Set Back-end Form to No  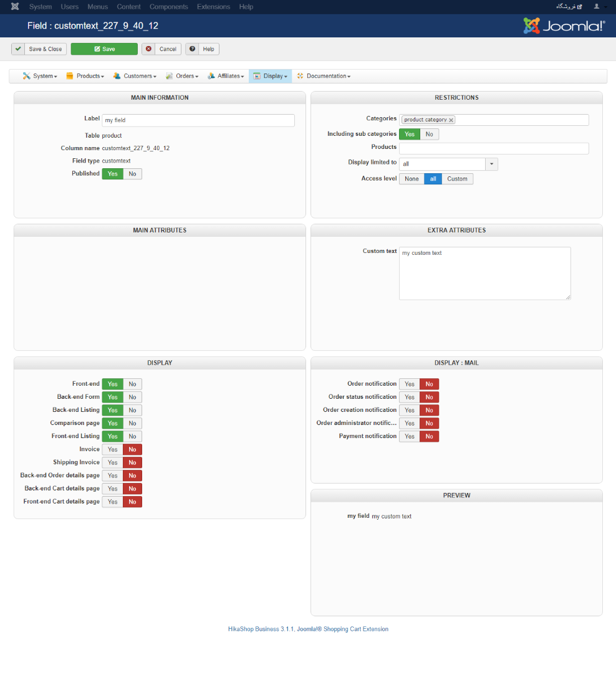tap(132, 398)
